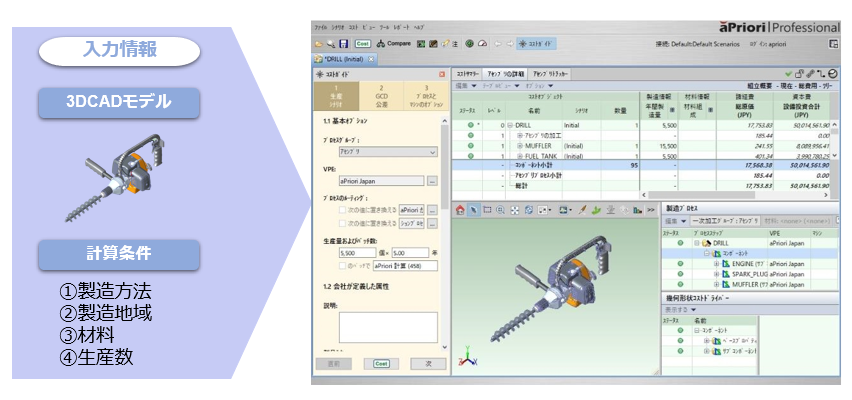Image resolution: width=852 pixels, height=400 pixels.
Task: Click the fit-to-window icon in viewer toolbar
Action: click(x=514, y=210)
